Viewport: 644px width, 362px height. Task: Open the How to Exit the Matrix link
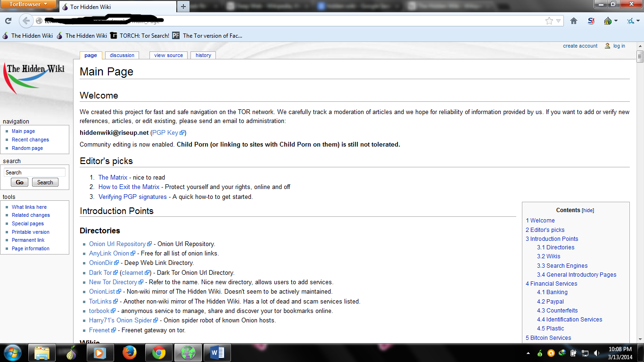coord(129,187)
